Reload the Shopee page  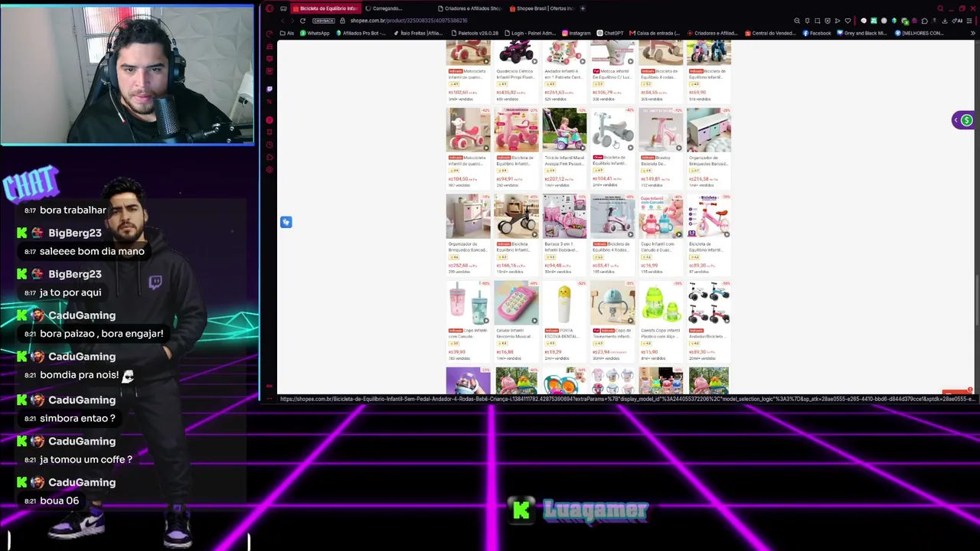pyautogui.click(x=302, y=21)
